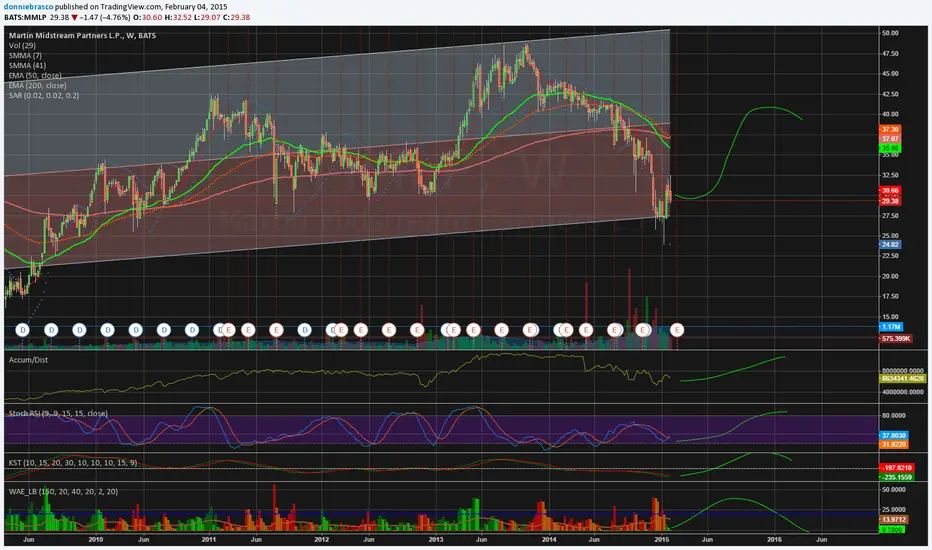Click the orange 31.9220 Stoch RSI tag
The height and width of the screenshot is (550, 932).
tap(893, 444)
